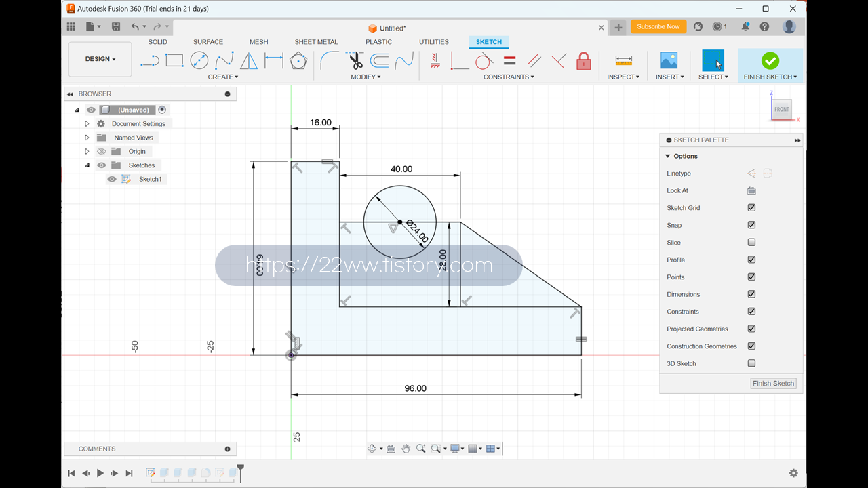Switch to the SOLID tab
The width and height of the screenshot is (868, 488).
[x=158, y=42]
